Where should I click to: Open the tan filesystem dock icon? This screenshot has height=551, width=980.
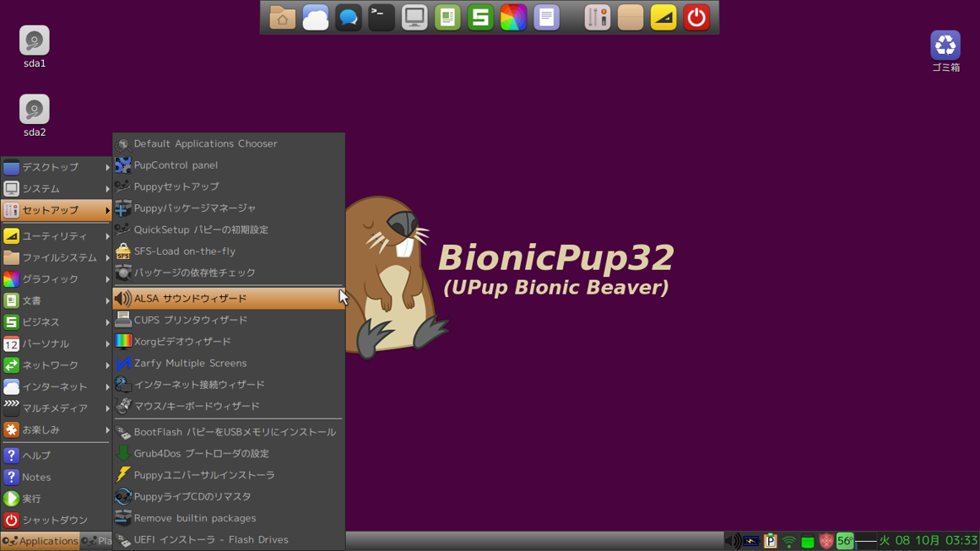coord(631,18)
